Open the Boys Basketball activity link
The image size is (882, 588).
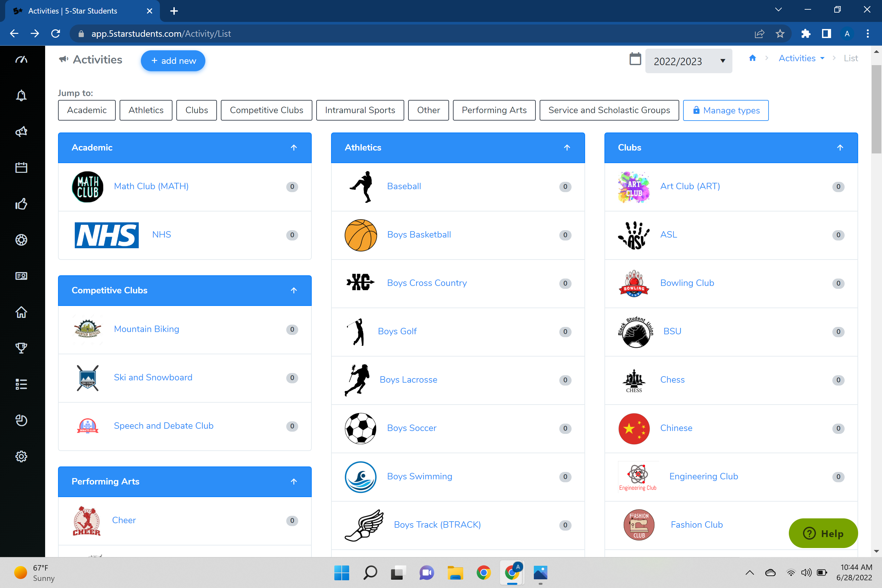[x=419, y=234]
